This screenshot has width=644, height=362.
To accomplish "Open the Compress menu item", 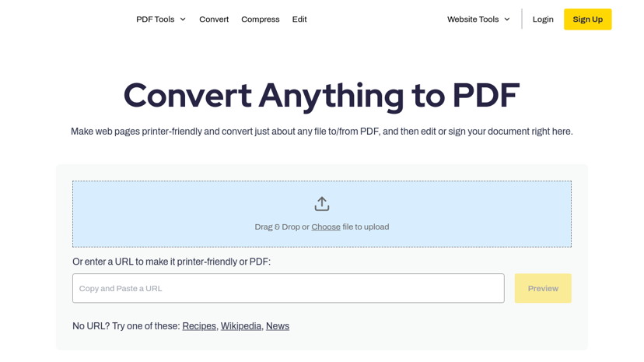I will tap(261, 19).
